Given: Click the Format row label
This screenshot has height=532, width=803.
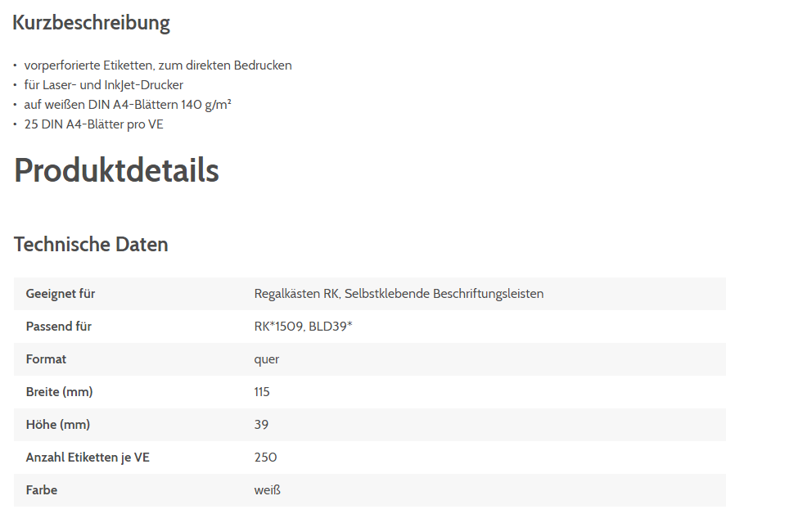Looking at the screenshot, I should click(x=46, y=359).
